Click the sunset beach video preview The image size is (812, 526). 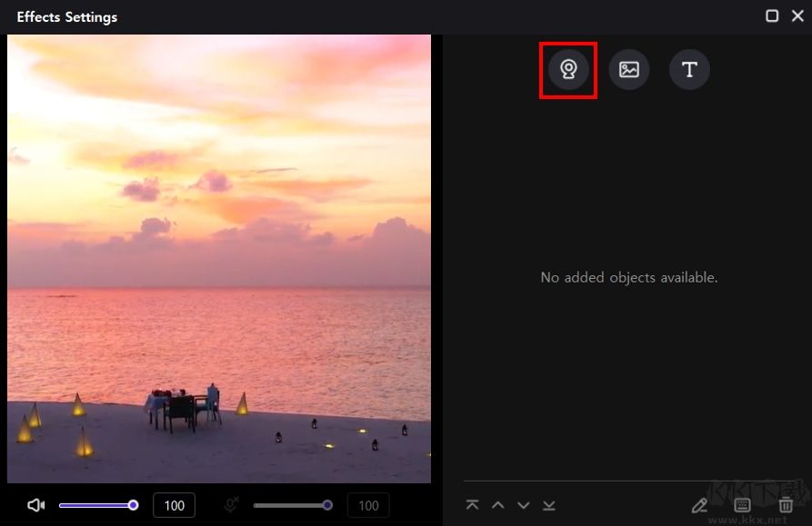coord(218,259)
